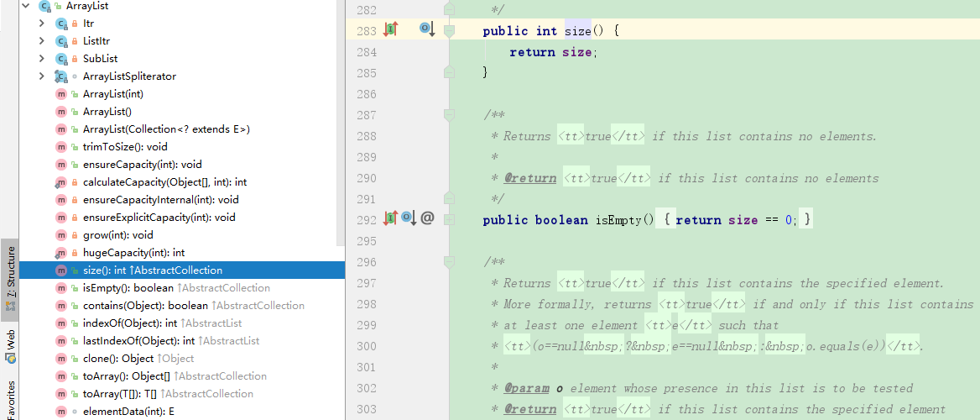Go to trimToSize(): void method
980x420 pixels.
click(125, 147)
